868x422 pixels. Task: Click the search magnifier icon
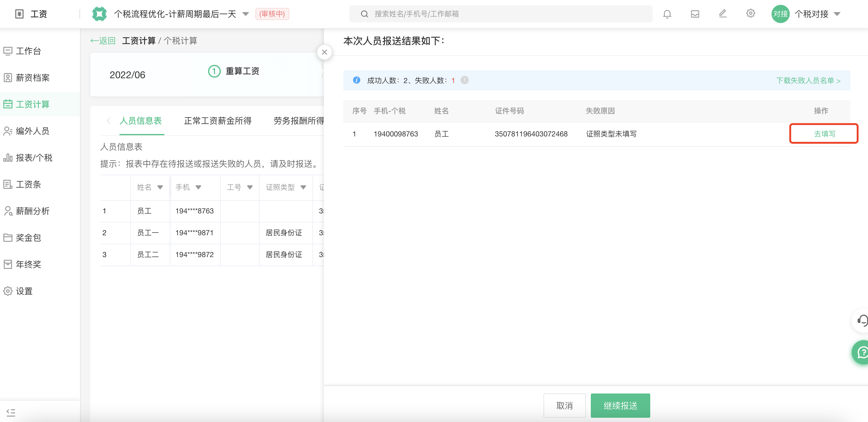(364, 14)
